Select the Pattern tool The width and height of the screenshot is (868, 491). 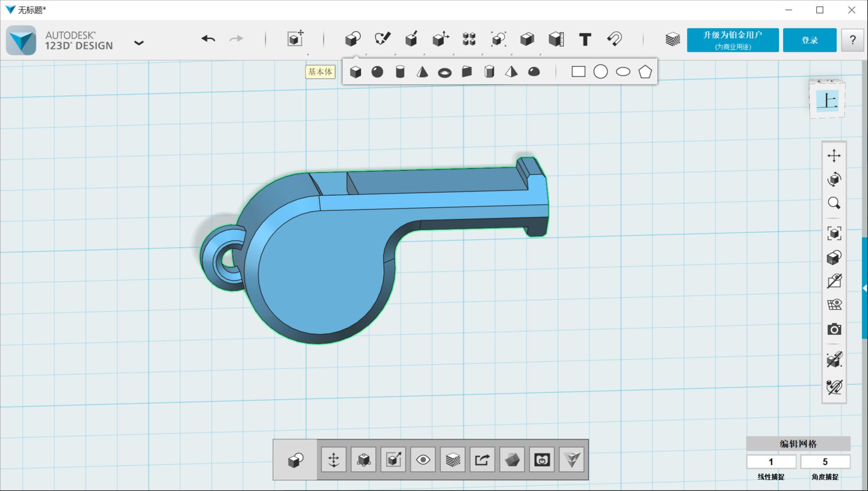pos(469,40)
